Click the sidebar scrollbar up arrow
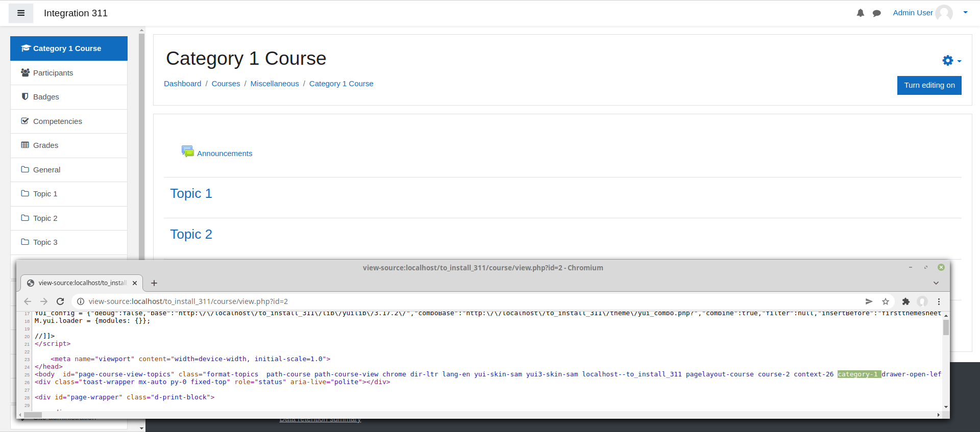The image size is (980, 432). point(141,30)
